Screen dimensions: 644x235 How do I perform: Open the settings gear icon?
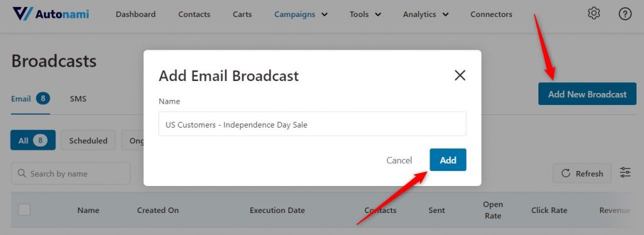tap(594, 14)
